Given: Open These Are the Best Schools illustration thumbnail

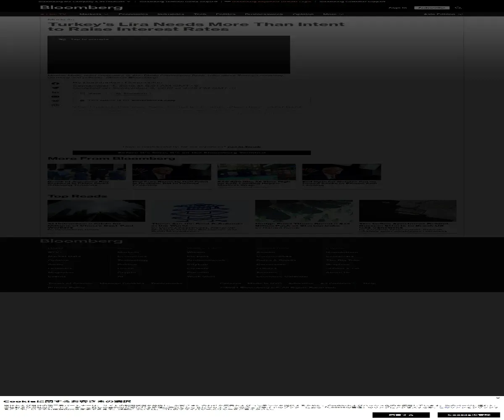Looking at the screenshot, I should tap(200, 210).
